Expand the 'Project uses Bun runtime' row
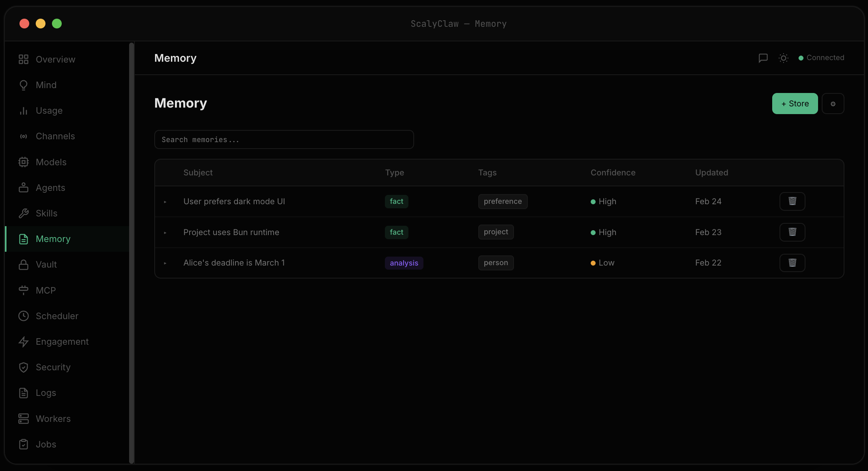 [x=165, y=233]
